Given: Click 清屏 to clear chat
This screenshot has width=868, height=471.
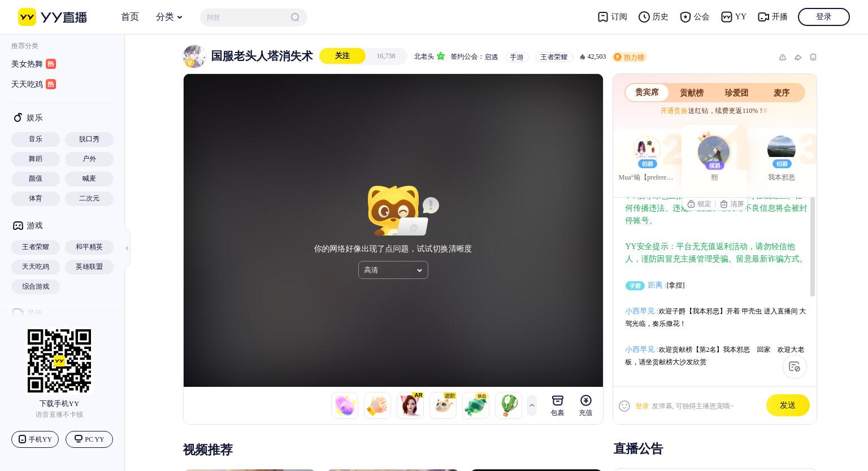Looking at the screenshot, I should [732, 204].
